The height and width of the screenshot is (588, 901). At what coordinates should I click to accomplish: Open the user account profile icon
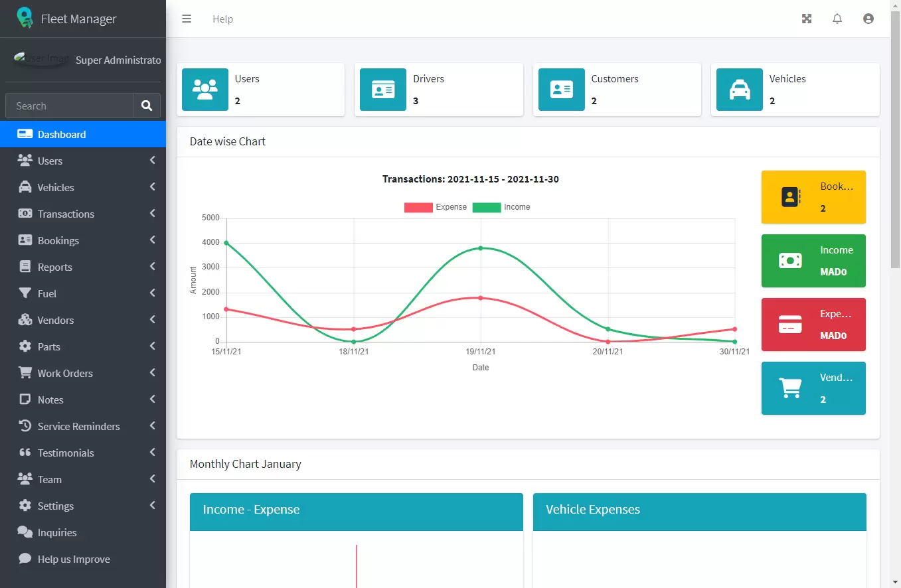(x=868, y=19)
